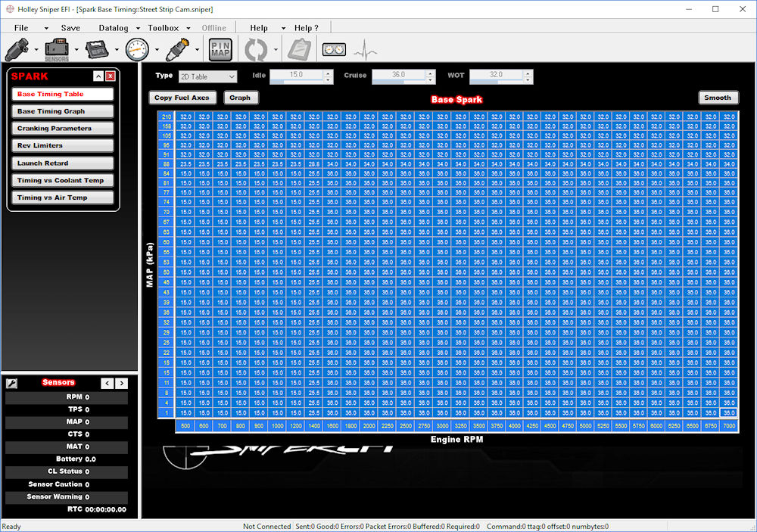Decrease Idle timing with down stepper
This screenshot has height=532, width=757.
(329, 79)
